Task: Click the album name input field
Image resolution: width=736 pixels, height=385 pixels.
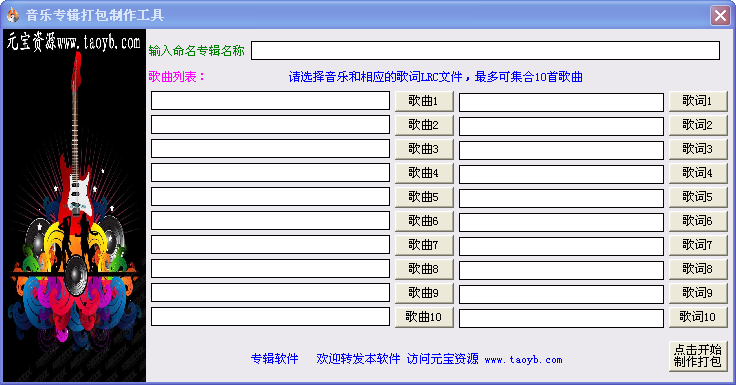Action: click(485, 51)
